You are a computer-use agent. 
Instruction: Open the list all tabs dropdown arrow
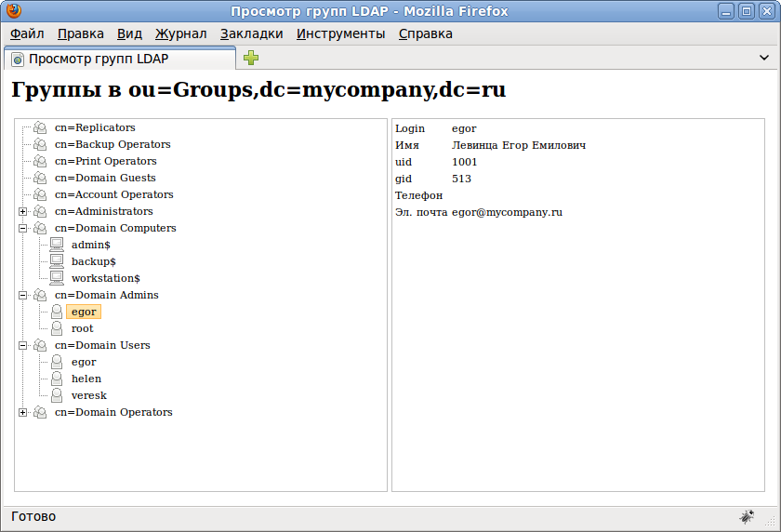(x=764, y=58)
